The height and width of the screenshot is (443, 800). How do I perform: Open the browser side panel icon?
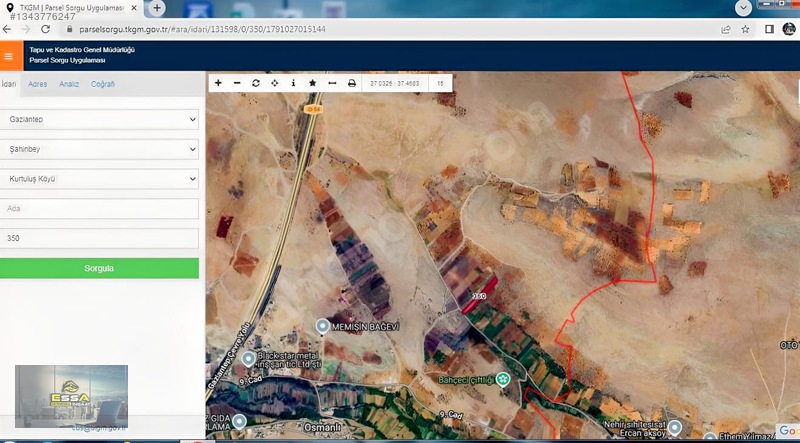769,29
